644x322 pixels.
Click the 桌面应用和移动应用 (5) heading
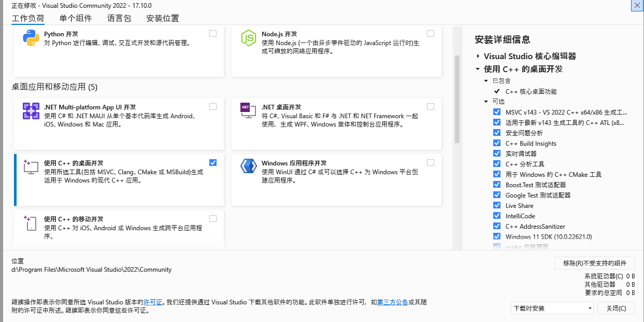tap(54, 87)
